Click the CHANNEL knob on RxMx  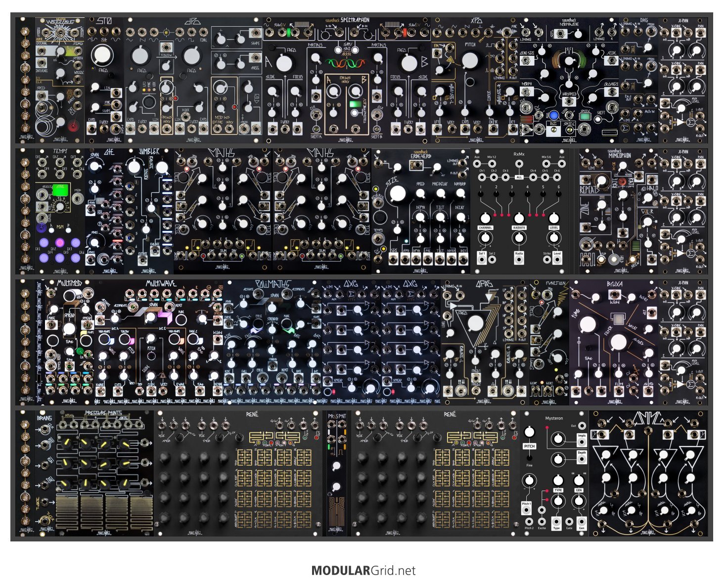(x=485, y=219)
